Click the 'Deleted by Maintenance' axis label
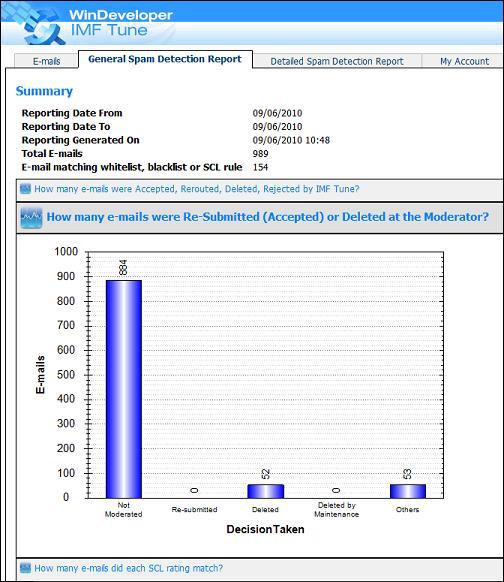The image size is (504, 582). (337, 510)
